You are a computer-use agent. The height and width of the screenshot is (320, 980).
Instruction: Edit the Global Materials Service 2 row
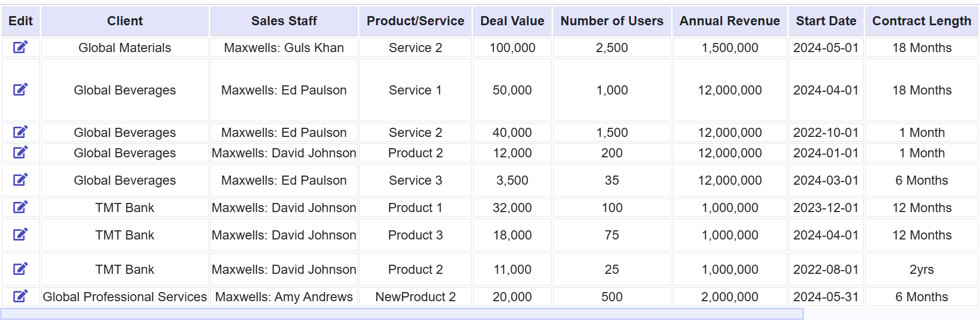point(20,47)
